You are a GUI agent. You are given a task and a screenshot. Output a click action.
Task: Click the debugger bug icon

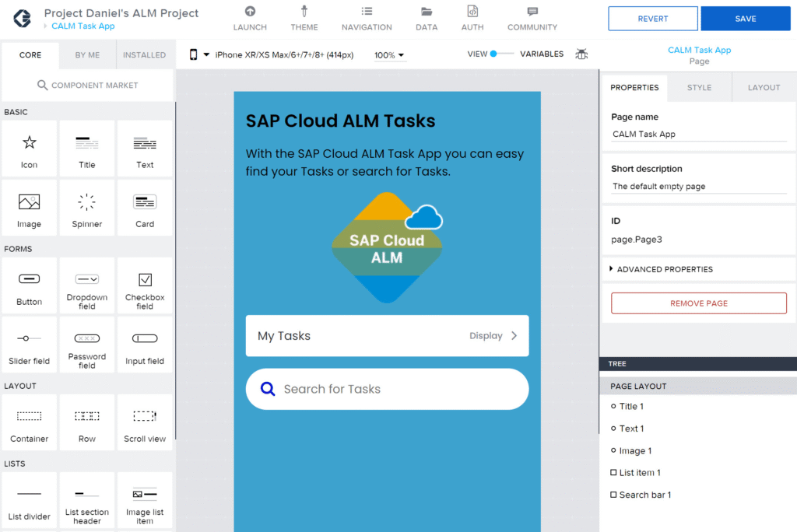(581, 54)
